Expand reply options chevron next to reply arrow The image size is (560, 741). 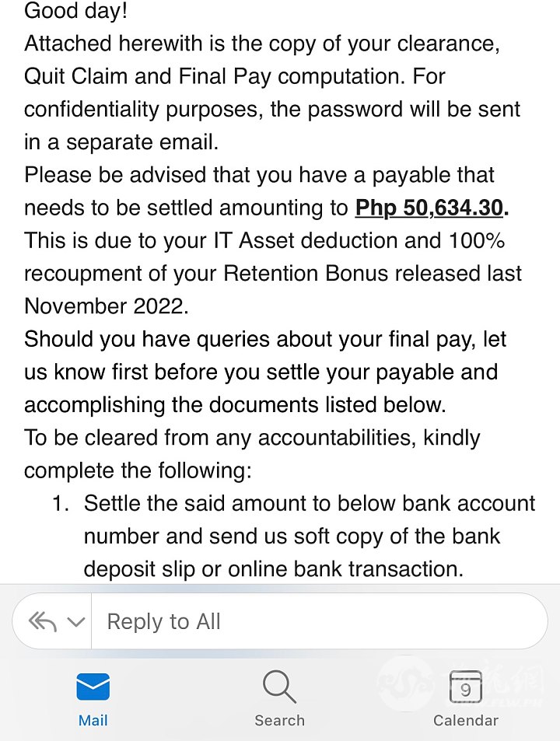pyautogui.click(x=76, y=621)
